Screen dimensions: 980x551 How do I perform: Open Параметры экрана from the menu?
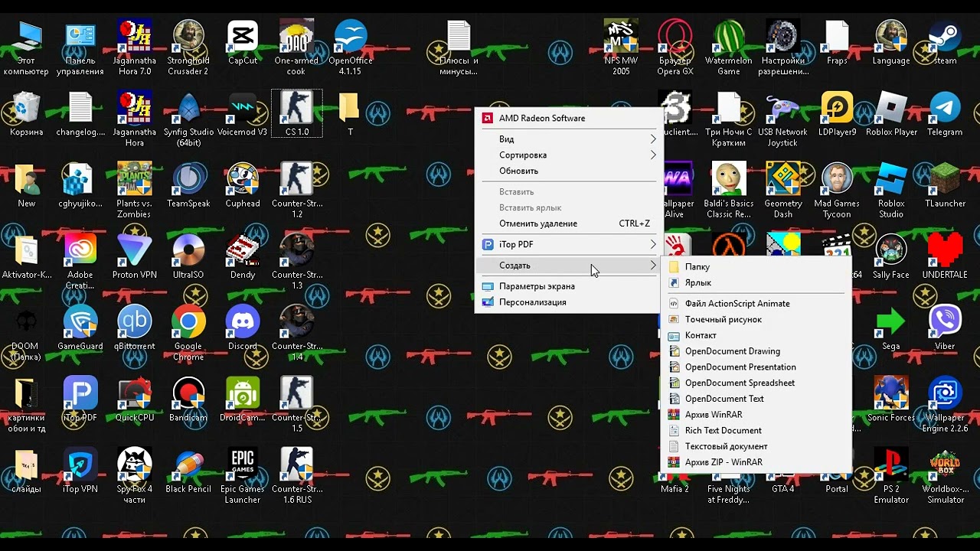[568, 286]
